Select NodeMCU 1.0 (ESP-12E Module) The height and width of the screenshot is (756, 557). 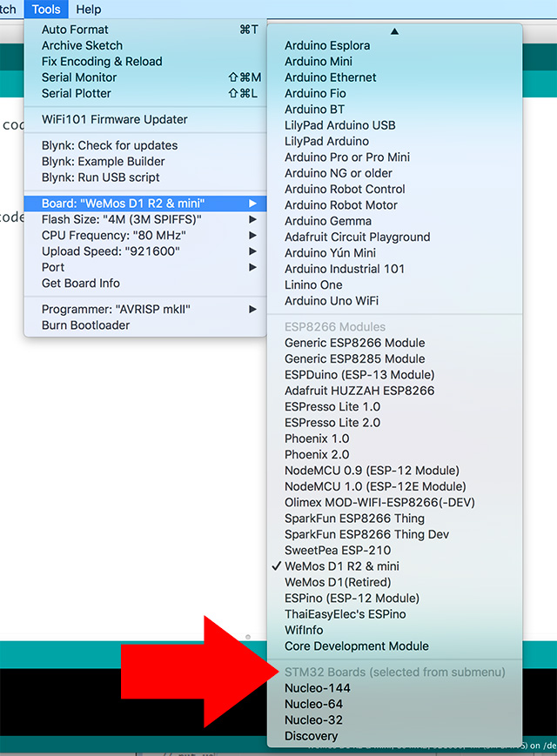pyautogui.click(x=375, y=486)
